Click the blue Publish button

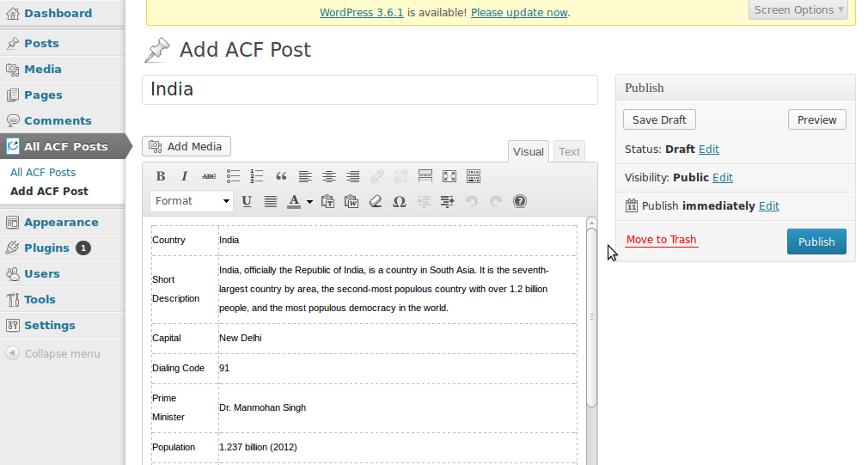(x=816, y=242)
